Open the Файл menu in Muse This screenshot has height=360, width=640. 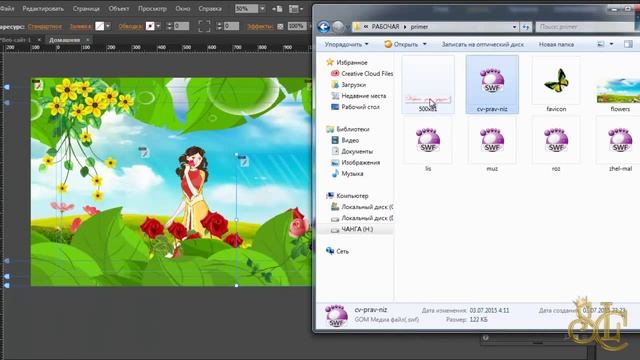pyautogui.click(x=7, y=8)
